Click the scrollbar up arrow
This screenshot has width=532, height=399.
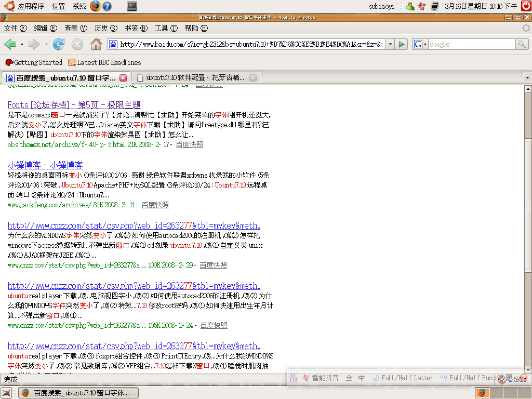pyautogui.click(x=528, y=89)
